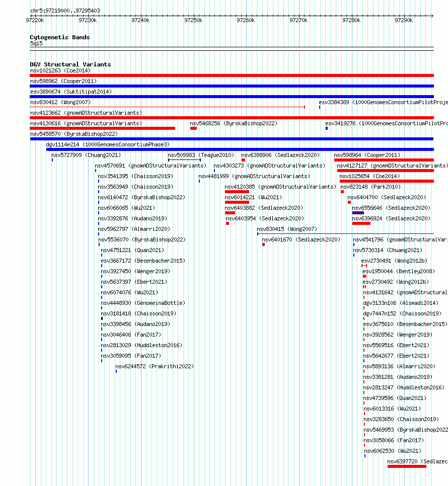The image size is (448, 486).
Task: Click esv1950044 (Bentley2008) label
Action: pos(398,271)
